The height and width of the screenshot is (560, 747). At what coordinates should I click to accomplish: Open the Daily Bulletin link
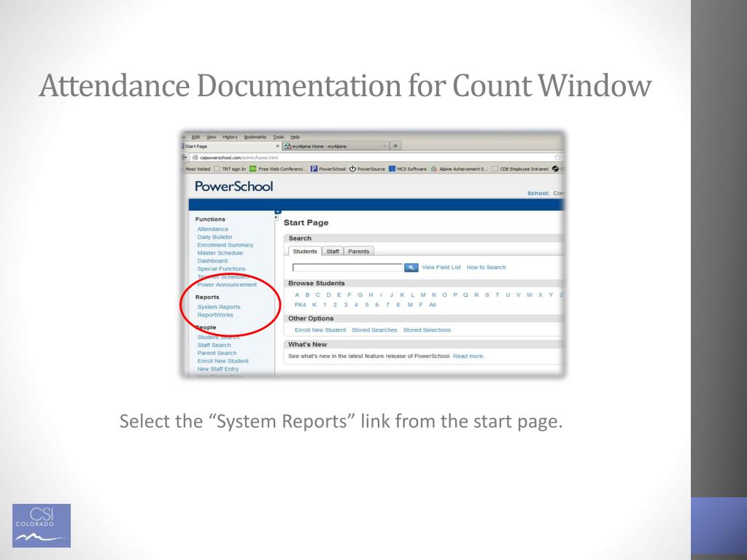coord(215,237)
